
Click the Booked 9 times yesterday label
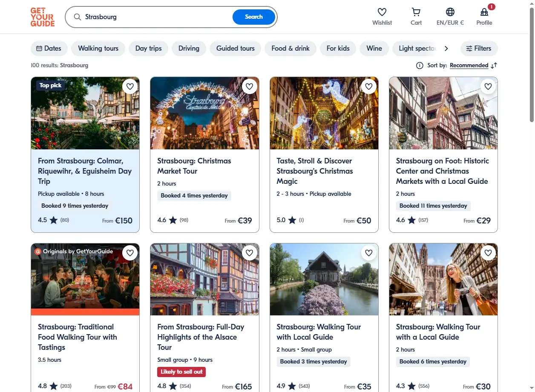[75, 206]
